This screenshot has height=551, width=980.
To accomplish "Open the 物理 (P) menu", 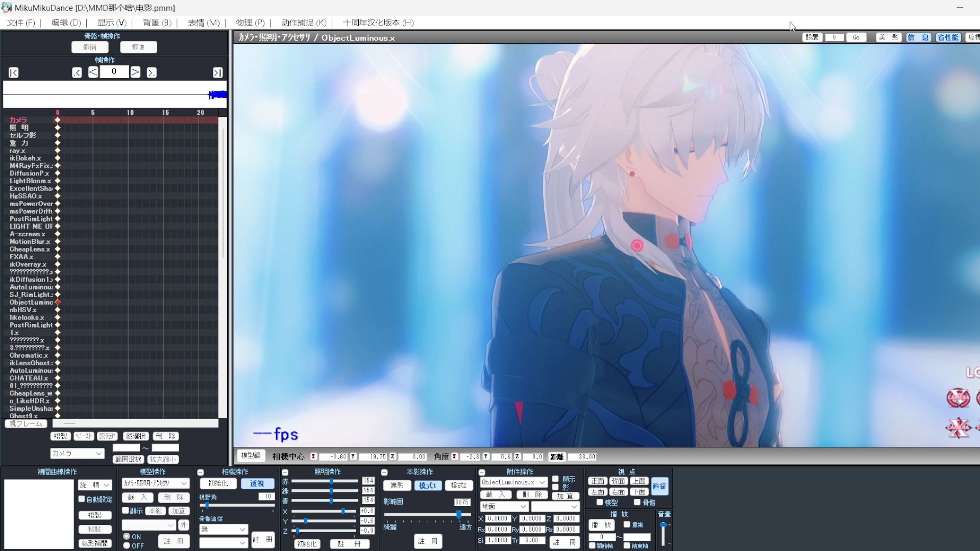I will coord(250,22).
